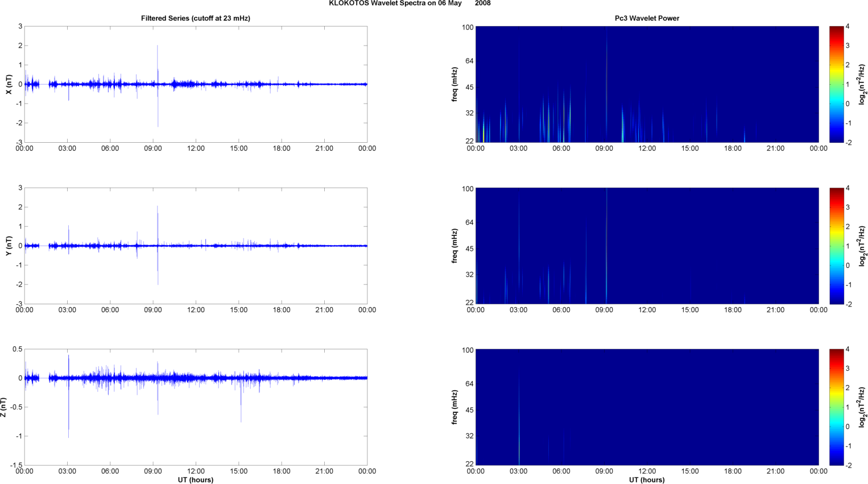Click the Y (nT) axis label
Viewport: 868px width, 484px height.
click(9, 246)
